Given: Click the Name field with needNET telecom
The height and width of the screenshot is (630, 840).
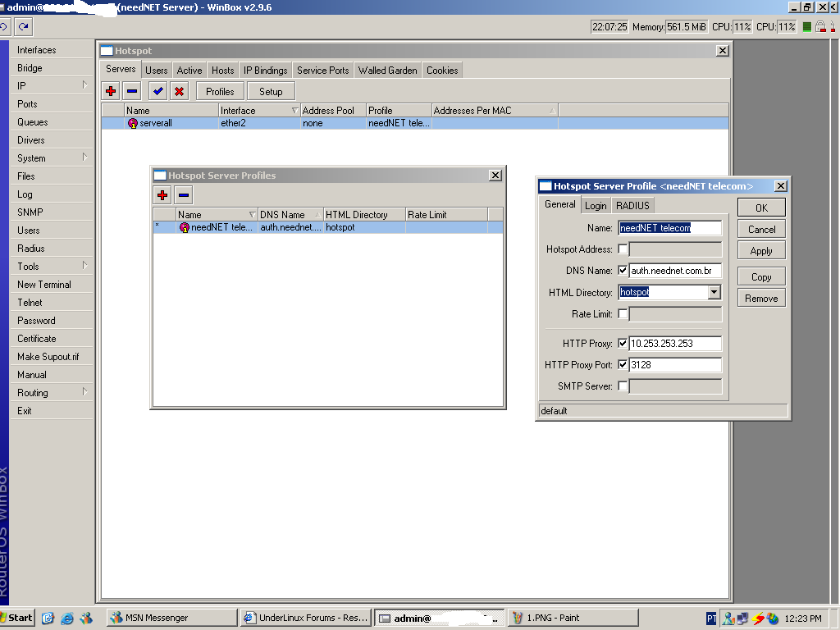Looking at the screenshot, I should pyautogui.click(x=669, y=228).
